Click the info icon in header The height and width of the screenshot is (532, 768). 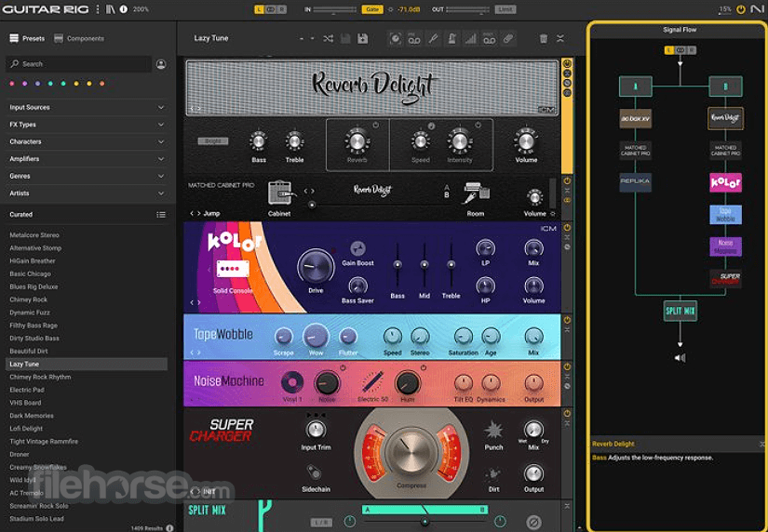124,9
